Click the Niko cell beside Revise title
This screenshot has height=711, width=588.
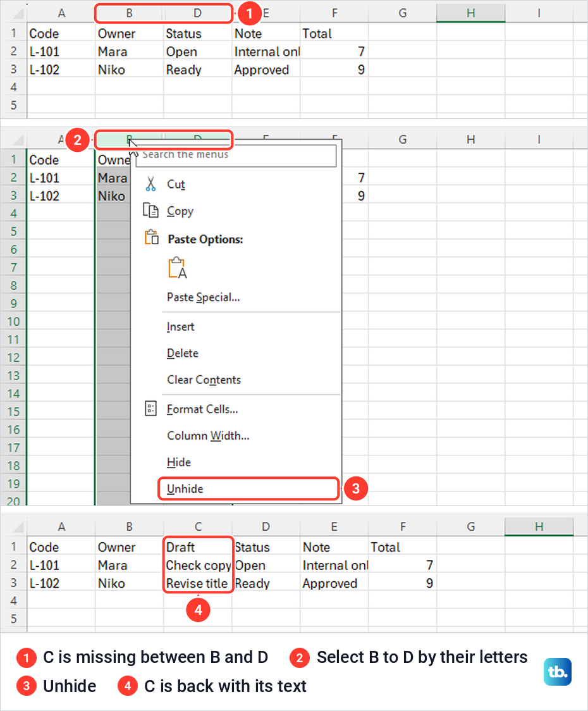pyautogui.click(x=129, y=583)
